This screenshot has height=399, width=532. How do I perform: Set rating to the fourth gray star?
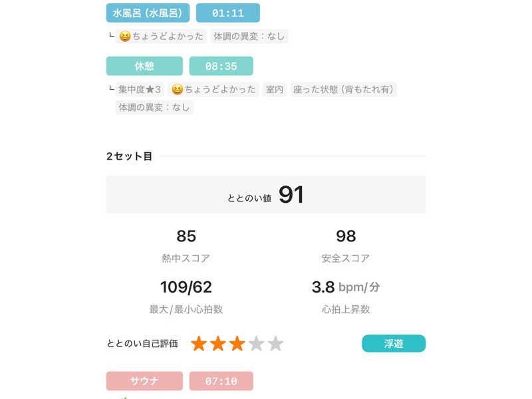pyautogui.click(x=257, y=343)
